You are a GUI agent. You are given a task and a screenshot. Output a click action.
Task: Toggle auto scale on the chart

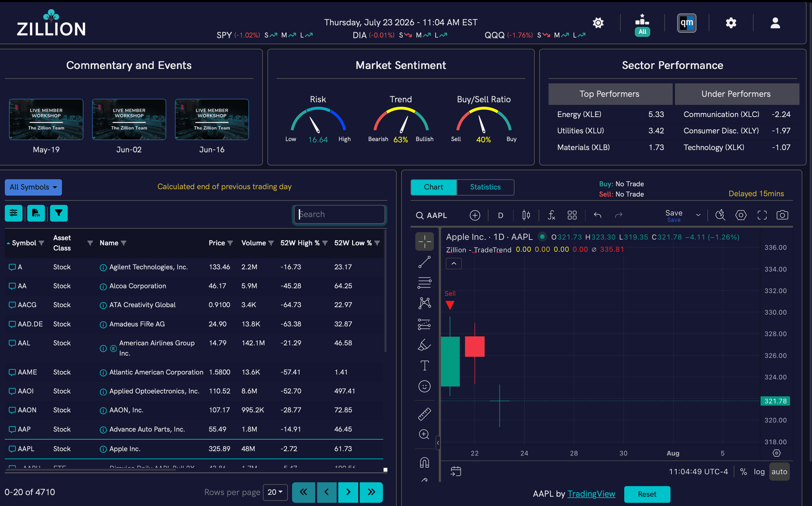point(779,472)
